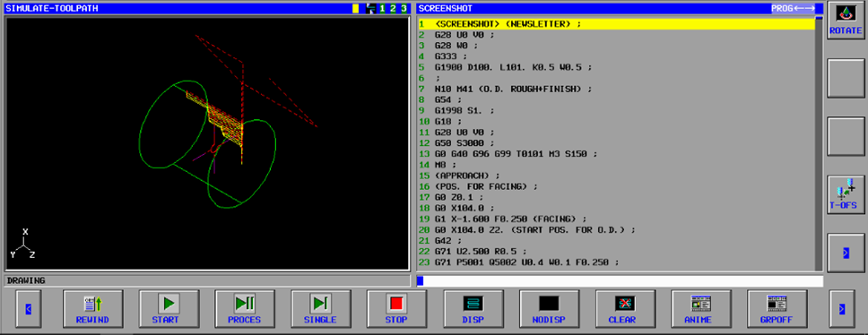
Task: Click the command input field
Action: coord(620,281)
